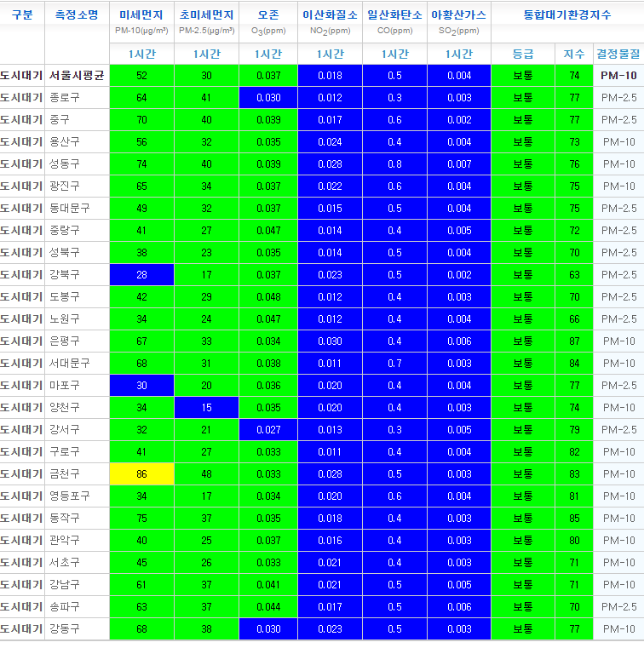Select blue PM-2.5 cell with value 15

[x=206, y=407]
